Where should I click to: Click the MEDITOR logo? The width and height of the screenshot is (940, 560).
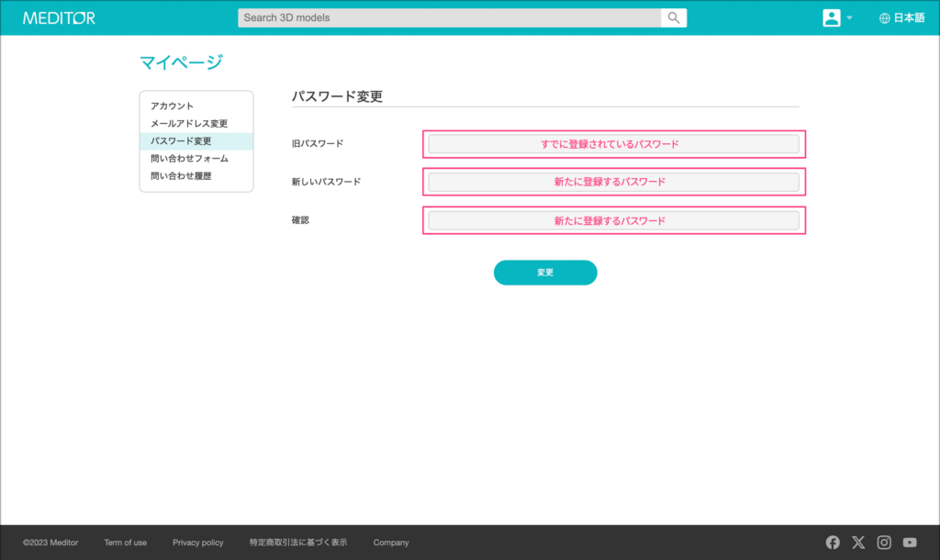pos(59,17)
